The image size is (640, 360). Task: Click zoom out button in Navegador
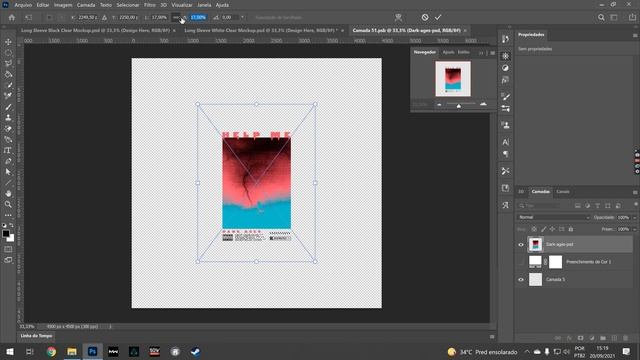pos(439,105)
